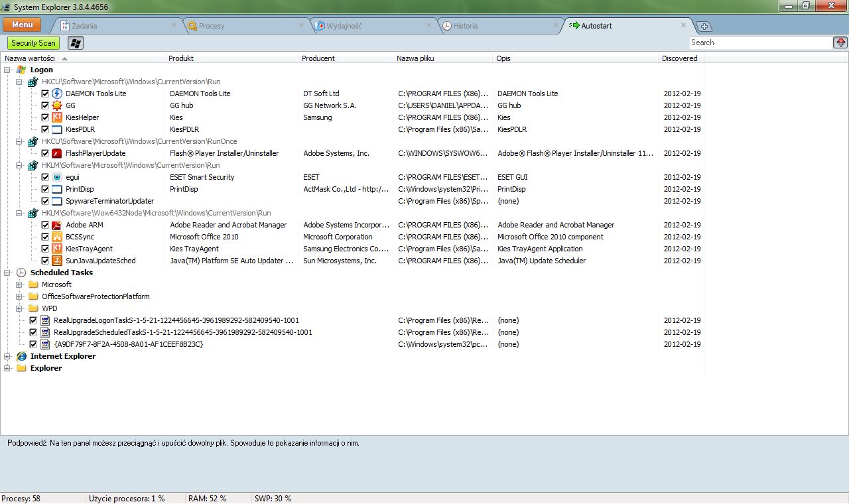Collapse the Scheduled Tasks node
The height and width of the screenshot is (504, 849).
click(7, 273)
